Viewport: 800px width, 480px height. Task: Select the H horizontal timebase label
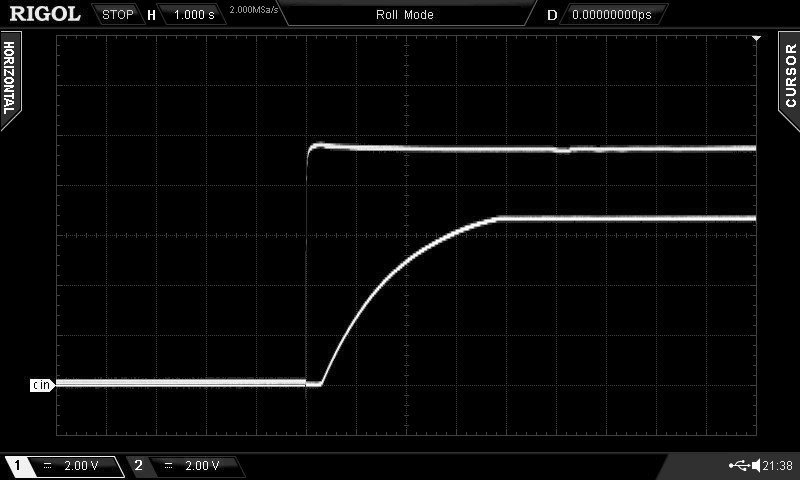click(x=151, y=15)
